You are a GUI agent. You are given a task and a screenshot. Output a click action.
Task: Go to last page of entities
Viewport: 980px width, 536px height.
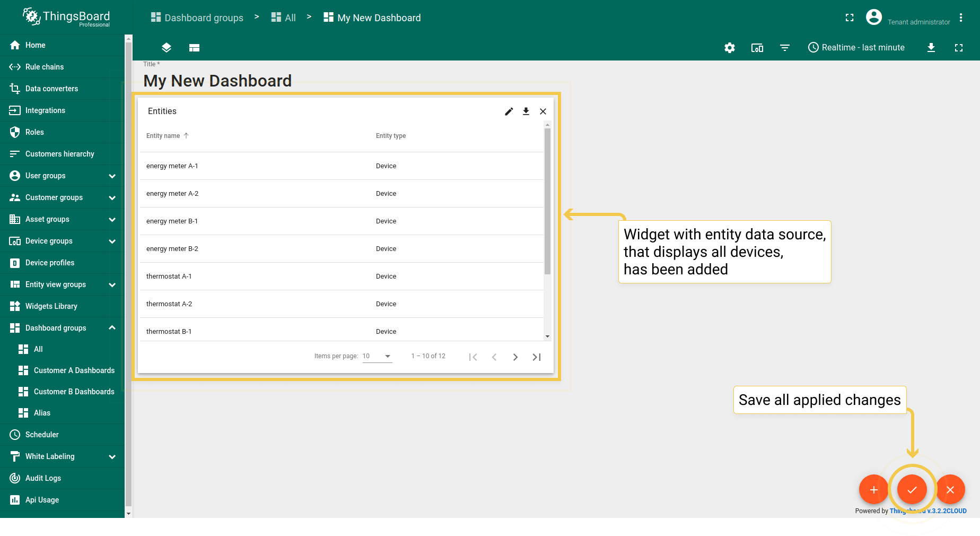click(537, 357)
